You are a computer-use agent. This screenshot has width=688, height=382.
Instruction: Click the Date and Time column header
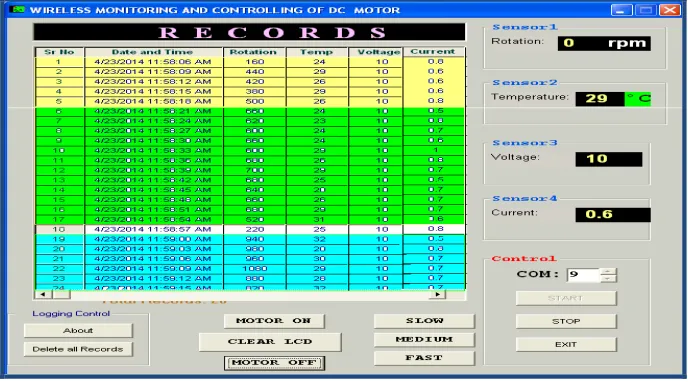(x=154, y=52)
